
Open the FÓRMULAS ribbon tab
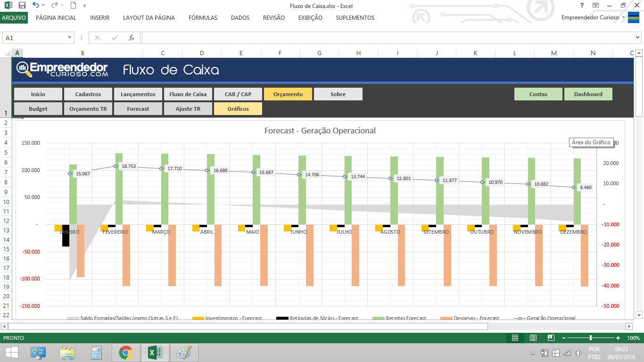[203, 17]
